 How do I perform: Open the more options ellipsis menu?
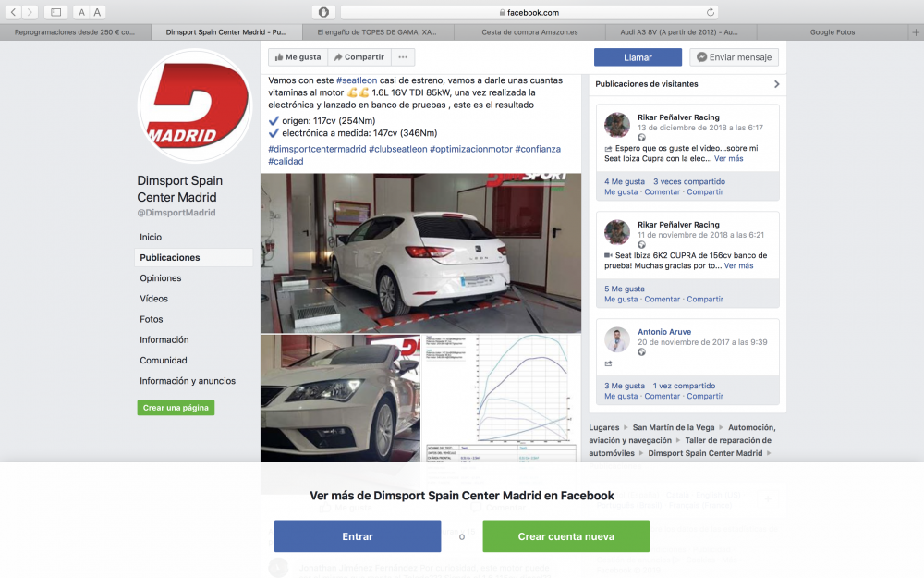(x=403, y=57)
